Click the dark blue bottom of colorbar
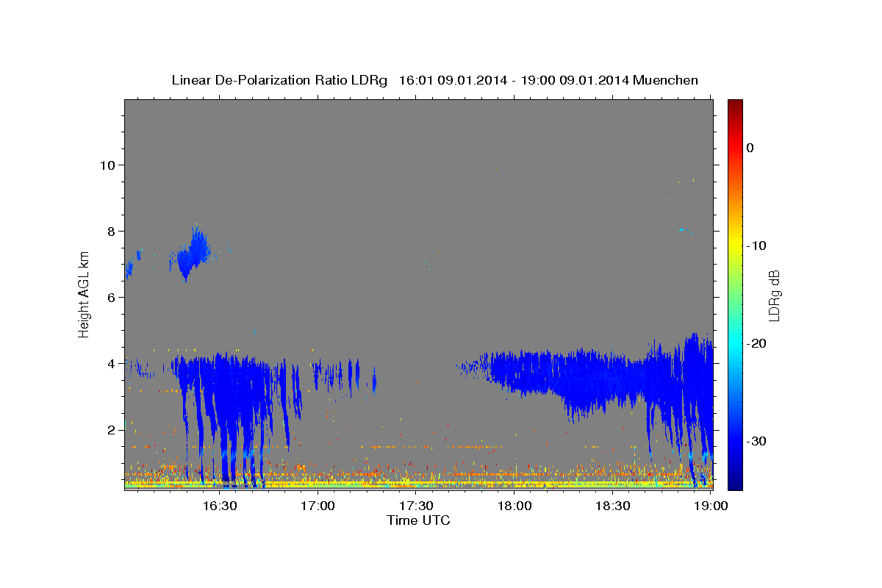The height and width of the screenshot is (588, 882). pos(735,484)
